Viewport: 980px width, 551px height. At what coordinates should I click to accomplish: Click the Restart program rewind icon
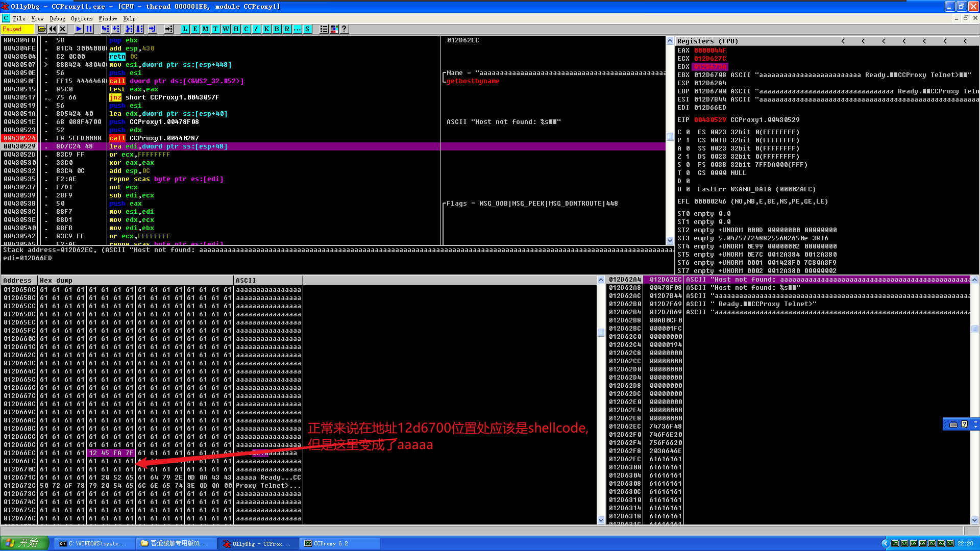pos(53,29)
